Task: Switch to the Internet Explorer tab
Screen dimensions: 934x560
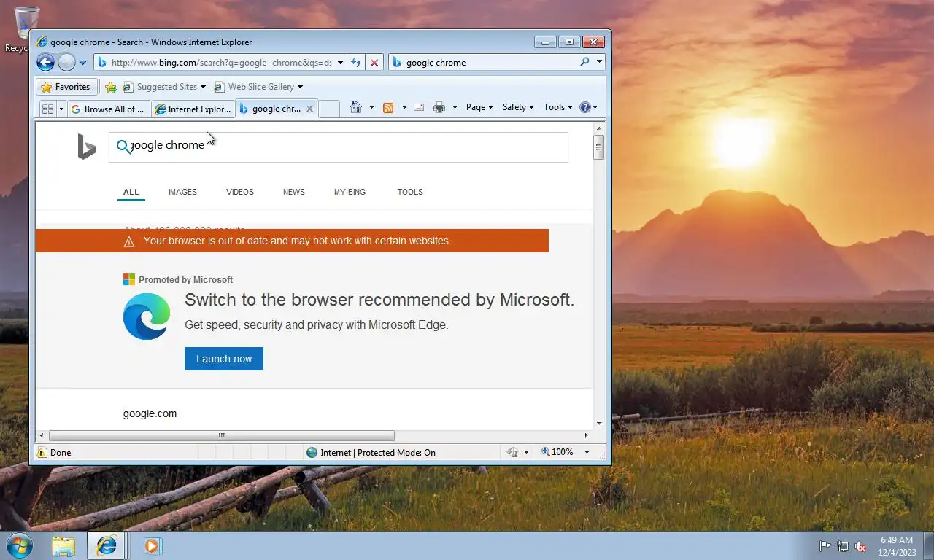Action: click(193, 109)
